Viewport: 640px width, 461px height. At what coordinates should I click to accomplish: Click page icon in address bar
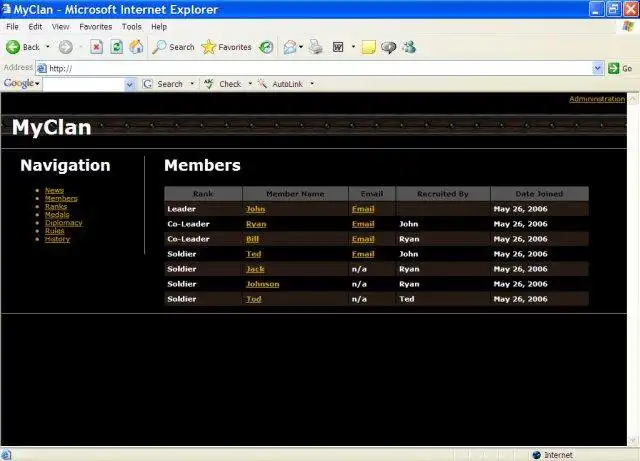(42, 68)
